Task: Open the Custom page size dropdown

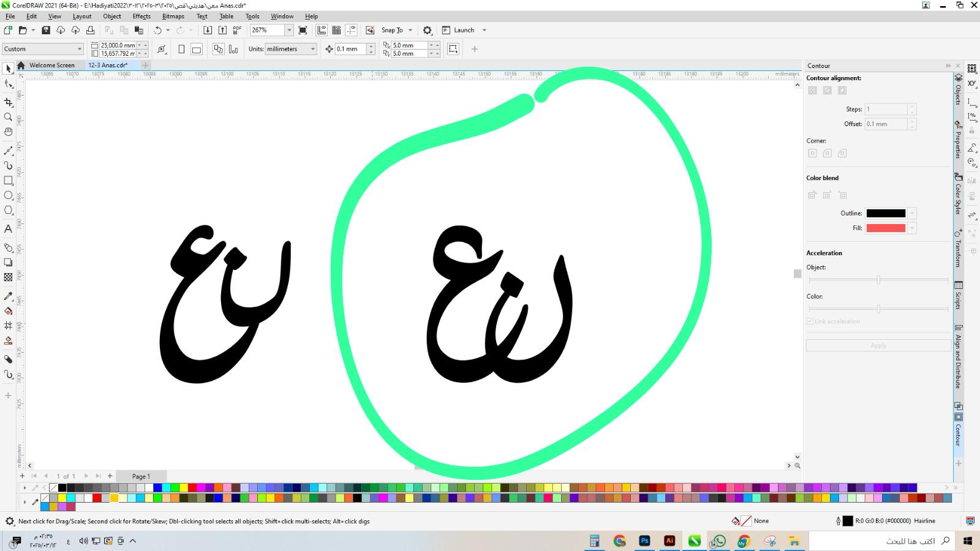Action: (x=79, y=49)
